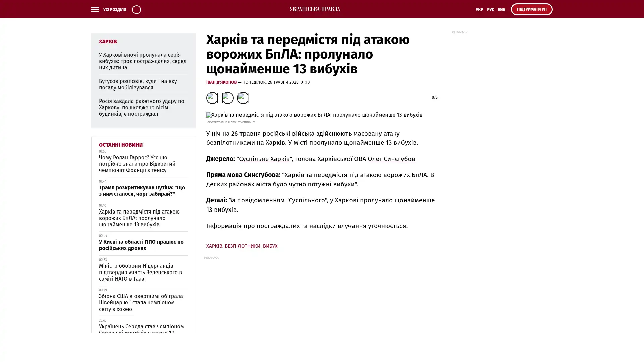The width and height of the screenshot is (644, 362).
Task: Click the second share icon under byline
Action: click(227, 98)
